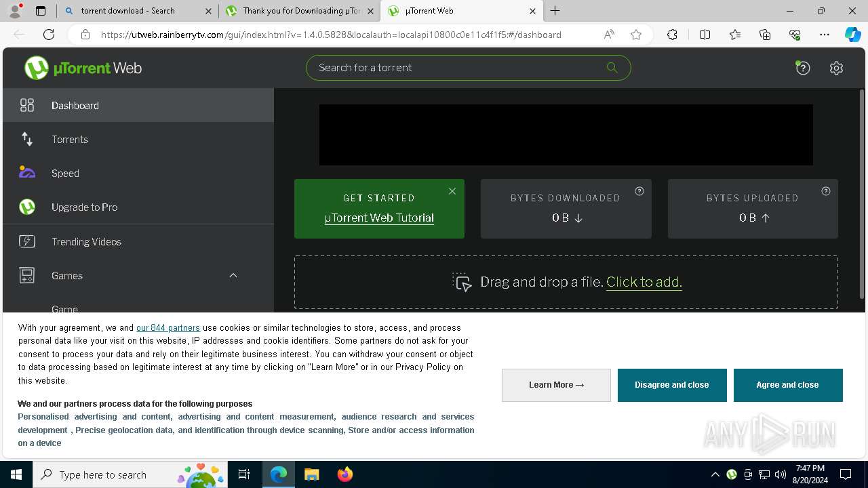Click the Torrents up-down arrows icon
868x488 pixels.
[x=27, y=139]
